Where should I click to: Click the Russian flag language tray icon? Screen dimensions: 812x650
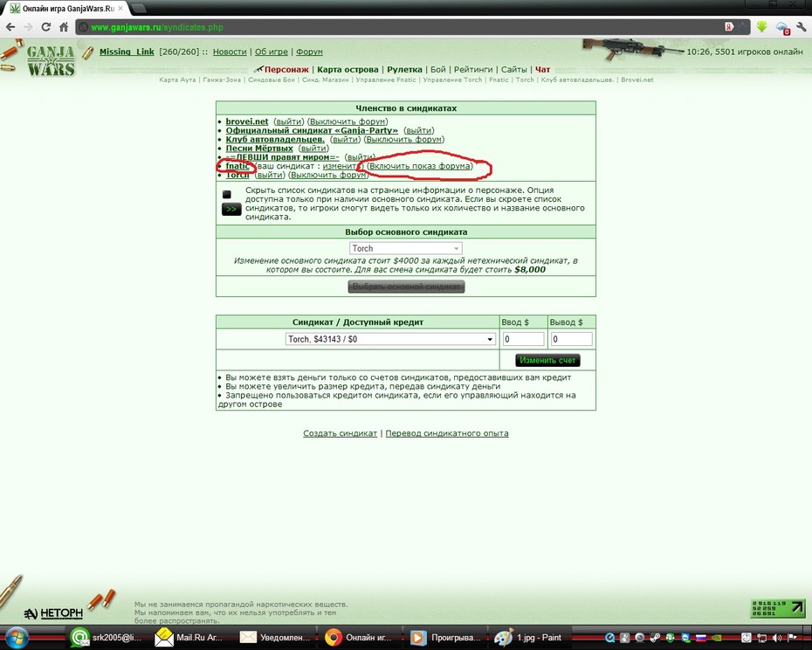pyautogui.click(x=701, y=638)
